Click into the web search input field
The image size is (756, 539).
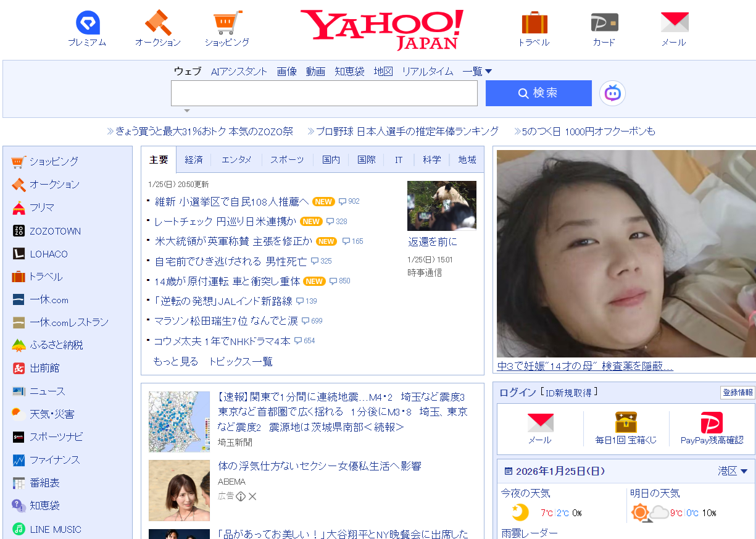coord(324,93)
